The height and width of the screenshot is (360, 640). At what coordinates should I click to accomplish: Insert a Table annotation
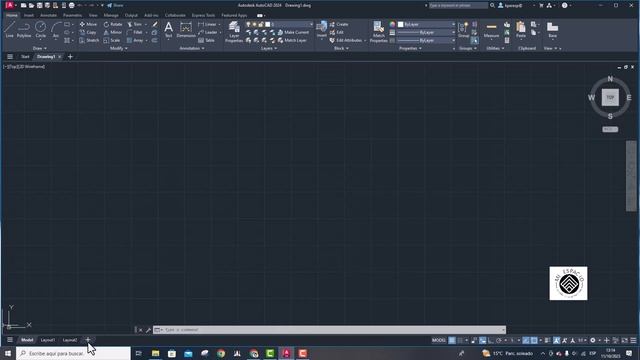tap(207, 40)
